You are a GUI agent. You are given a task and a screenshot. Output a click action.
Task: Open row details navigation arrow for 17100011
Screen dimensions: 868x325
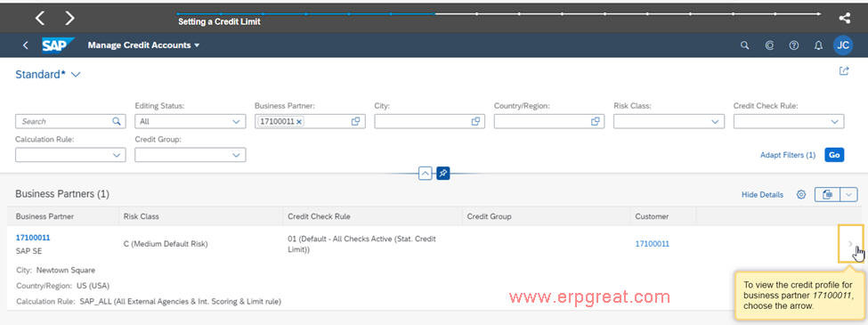(850, 244)
